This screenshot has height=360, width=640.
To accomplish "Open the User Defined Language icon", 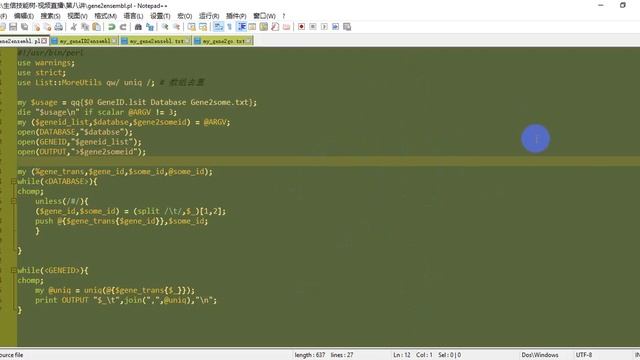I will (x=252, y=27).
